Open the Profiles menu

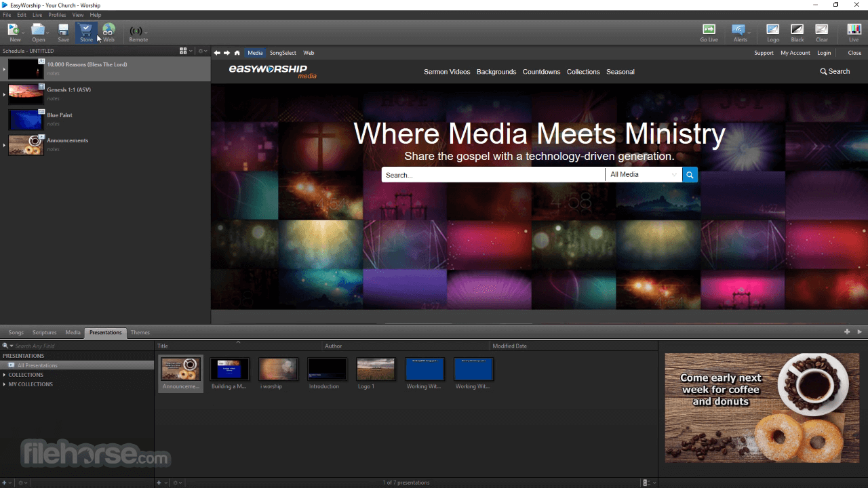click(57, 15)
